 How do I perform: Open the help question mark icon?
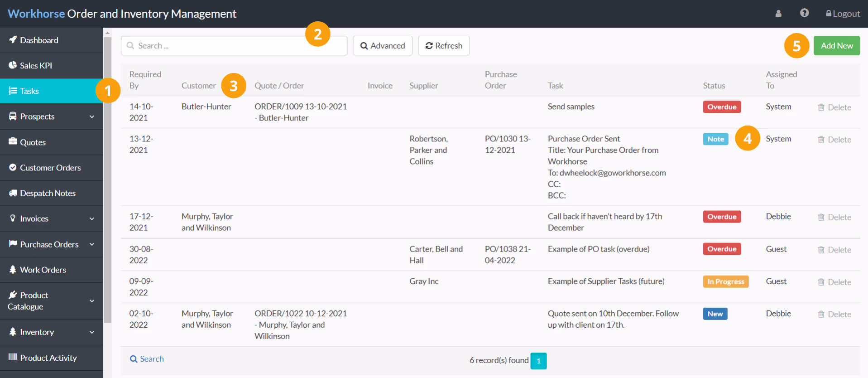coord(804,13)
